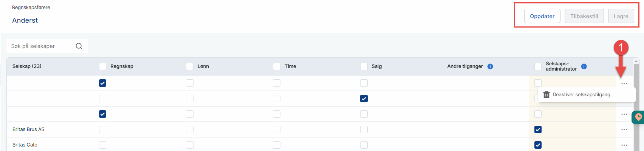
Task: Click the Søk på selskaper field
Action: (x=42, y=46)
